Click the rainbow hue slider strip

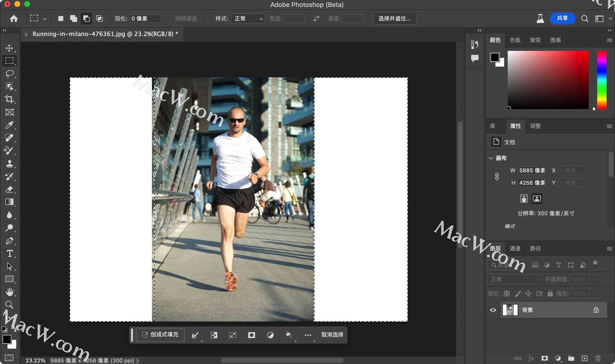602,80
